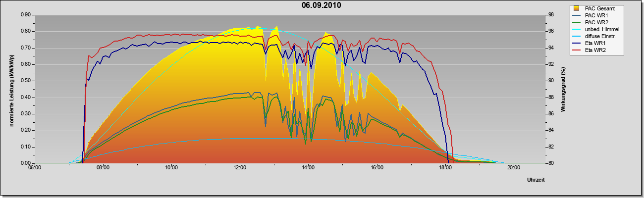This screenshot has width=644, height=198.
Task: Click the 18:00 time axis label
Action: click(x=445, y=167)
